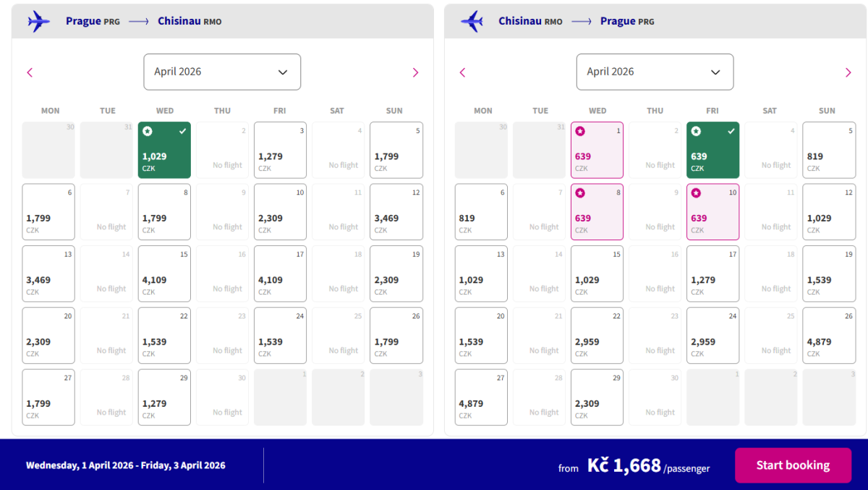
Task: Select return April 10 flight for 639 CZK
Action: 712,212
